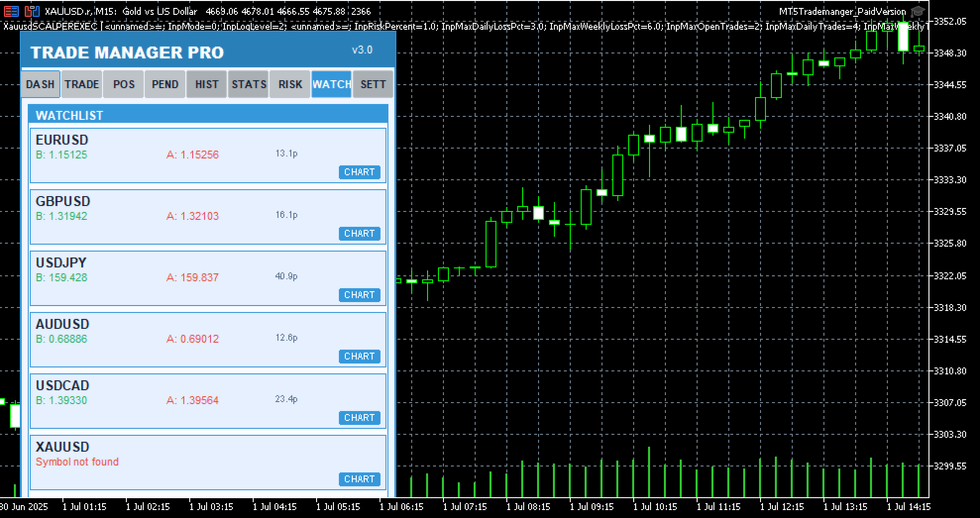The width and height of the screenshot is (980, 518).
Task: Click CHART for GBPUSD
Action: [360, 233]
